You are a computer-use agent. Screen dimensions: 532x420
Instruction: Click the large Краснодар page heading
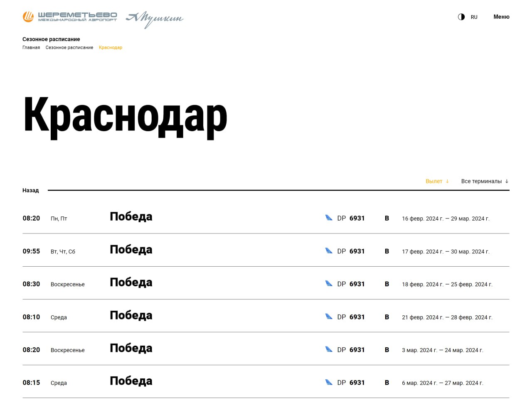pyautogui.click(x=125, y=115)
